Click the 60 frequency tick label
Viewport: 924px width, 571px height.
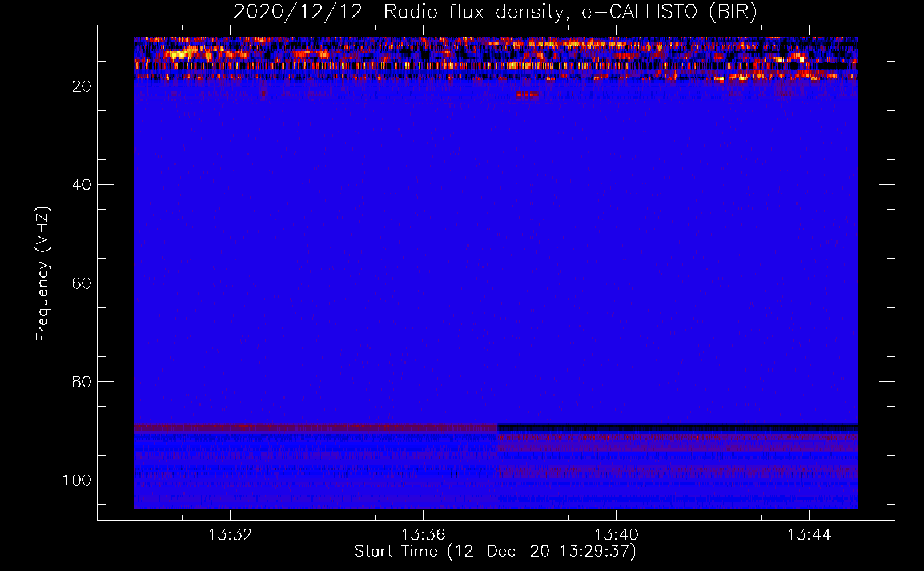click(x=82, y=283)
